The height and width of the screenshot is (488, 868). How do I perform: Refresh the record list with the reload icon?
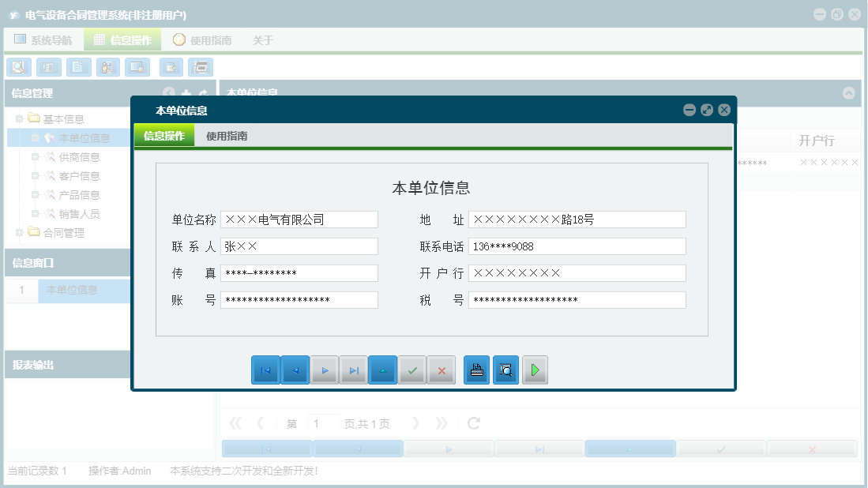tap(472, 422)
